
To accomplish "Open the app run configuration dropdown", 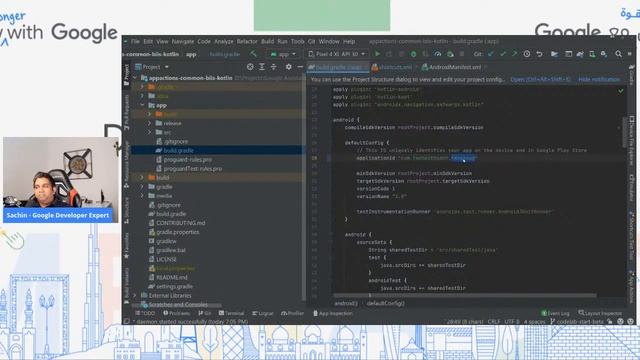I will click(x=283, y=54).
